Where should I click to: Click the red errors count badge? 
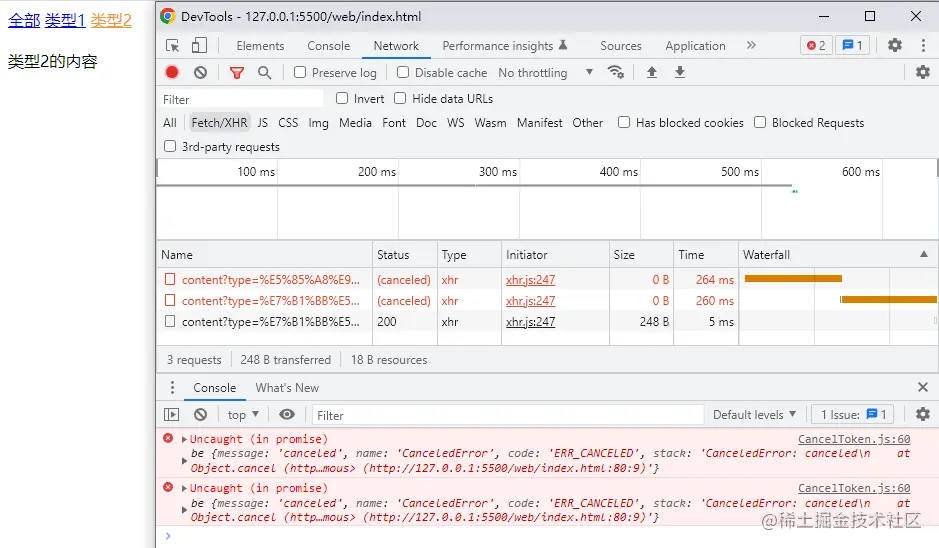click(816, 46)
